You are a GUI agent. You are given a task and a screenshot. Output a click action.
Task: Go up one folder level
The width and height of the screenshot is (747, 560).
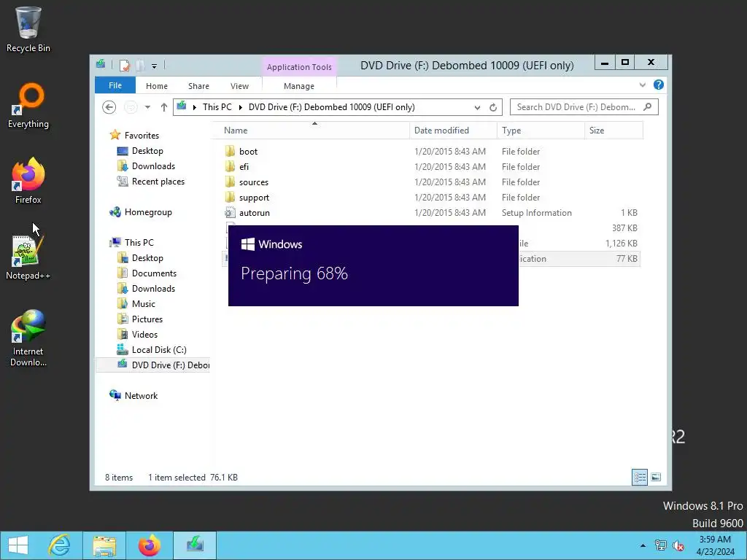tap(164, 107)
